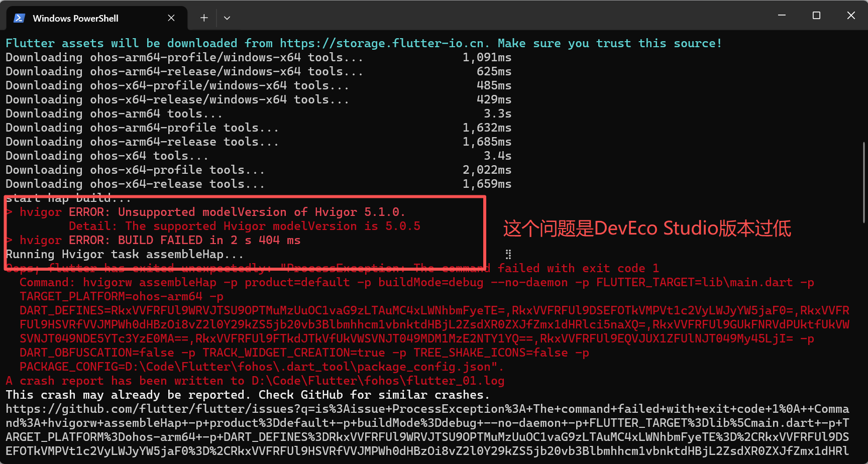Open a new terminal tab

[204, 18]
